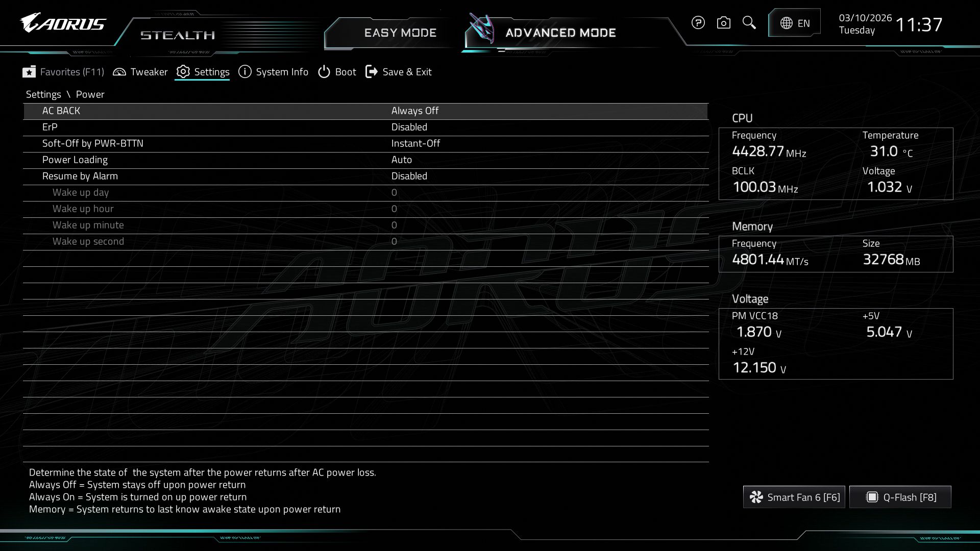The width and height of the screenshot is (980, 551).
Task: Open the Q-Flash utility
Action: point(900,496)
